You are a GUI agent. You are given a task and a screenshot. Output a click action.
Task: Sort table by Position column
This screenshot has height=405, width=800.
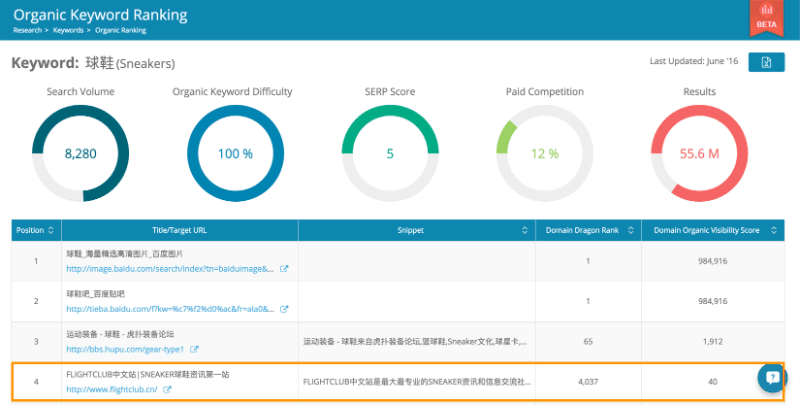[51, 230]
